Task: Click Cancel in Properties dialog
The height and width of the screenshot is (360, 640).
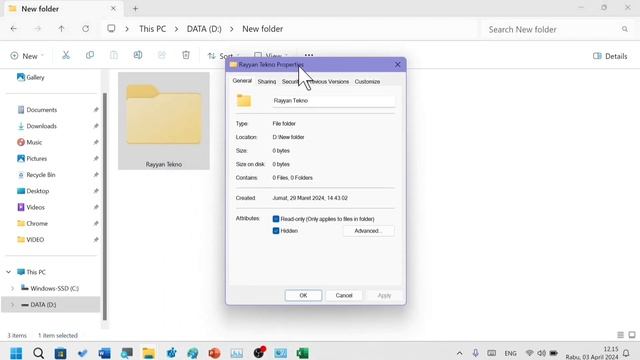Action: tap(344, 295)
